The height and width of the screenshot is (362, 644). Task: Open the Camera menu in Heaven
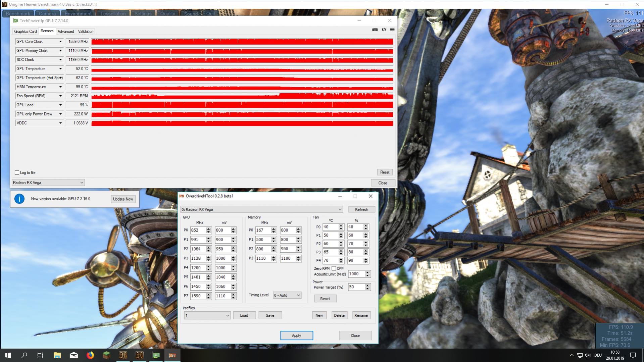click(47, 13)
